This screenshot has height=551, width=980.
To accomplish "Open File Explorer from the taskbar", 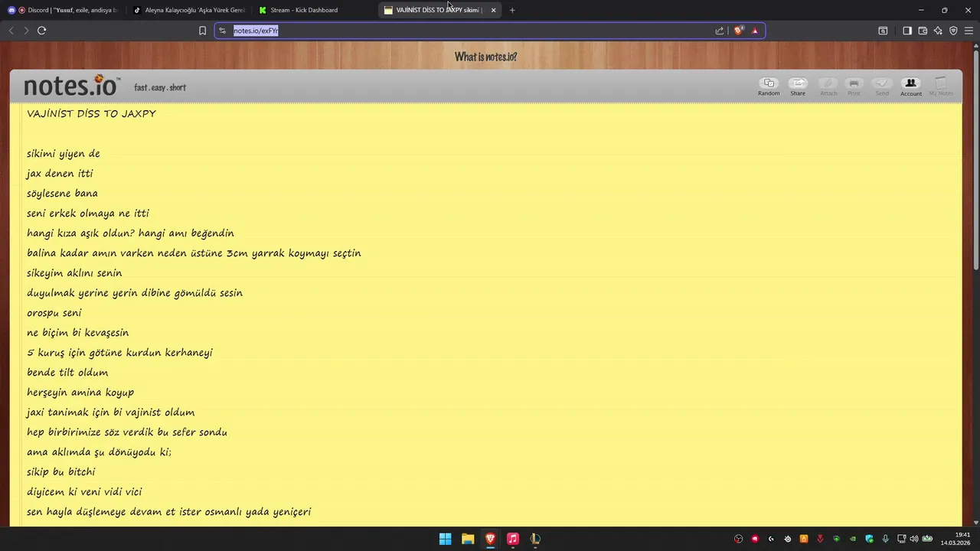I will point(468,539).
